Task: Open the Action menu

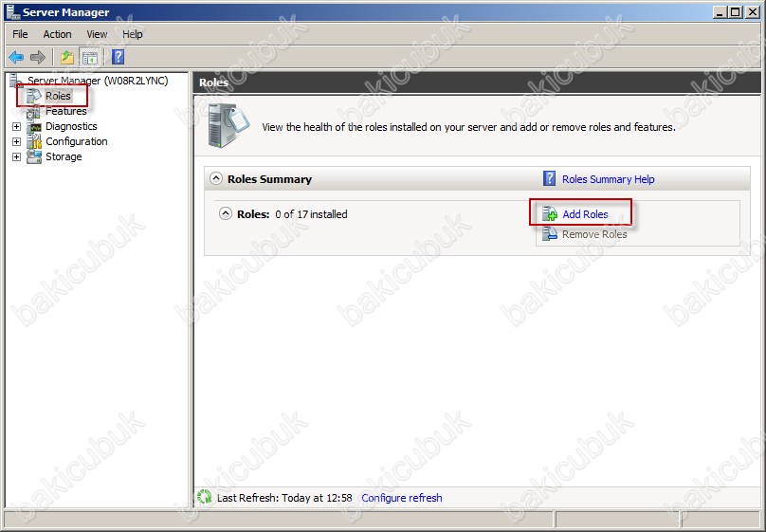Action: pyautogui.click(x=57, y=34)
